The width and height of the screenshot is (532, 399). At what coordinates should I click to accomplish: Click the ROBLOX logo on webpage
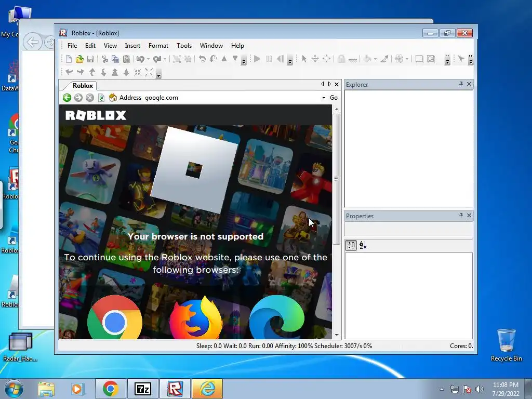point(96,115)
